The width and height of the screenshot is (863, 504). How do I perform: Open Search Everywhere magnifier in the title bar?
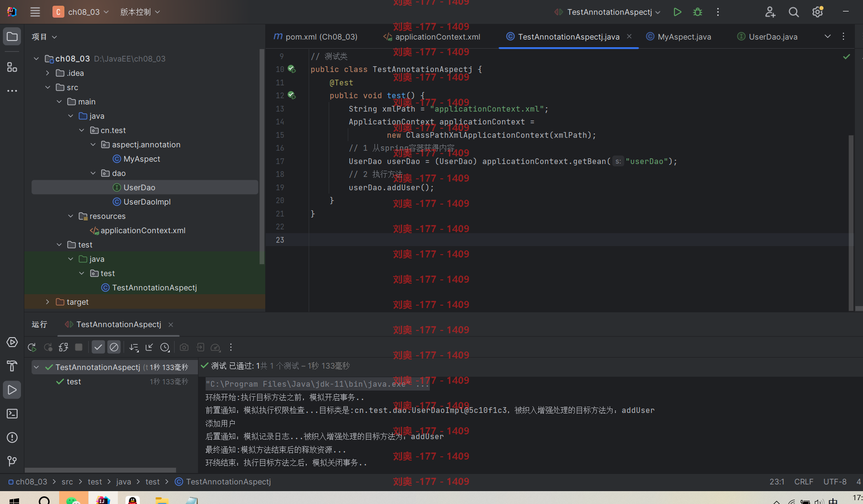click(x=793, y=12)
